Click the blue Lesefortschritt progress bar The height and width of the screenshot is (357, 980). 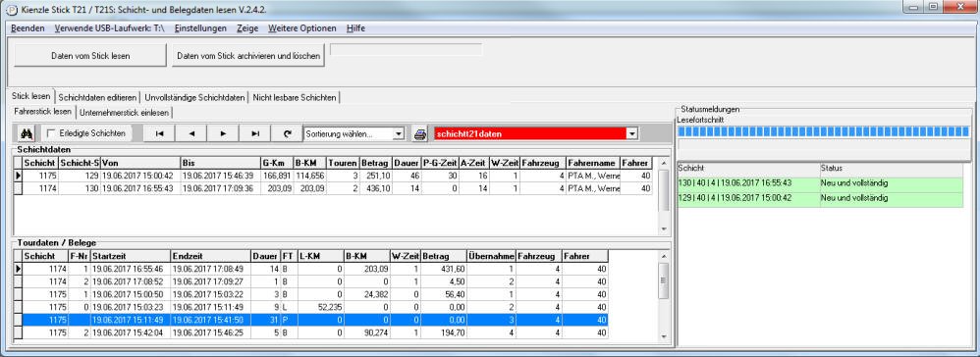[823, 131]
